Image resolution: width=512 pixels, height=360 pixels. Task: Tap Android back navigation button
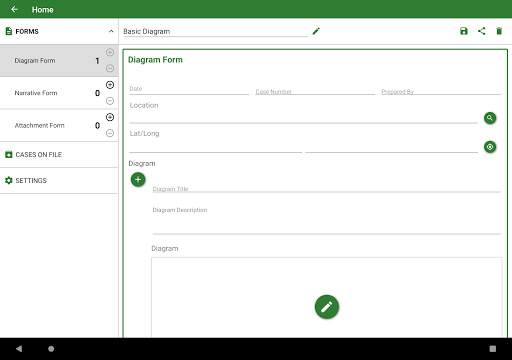(19, 349)
